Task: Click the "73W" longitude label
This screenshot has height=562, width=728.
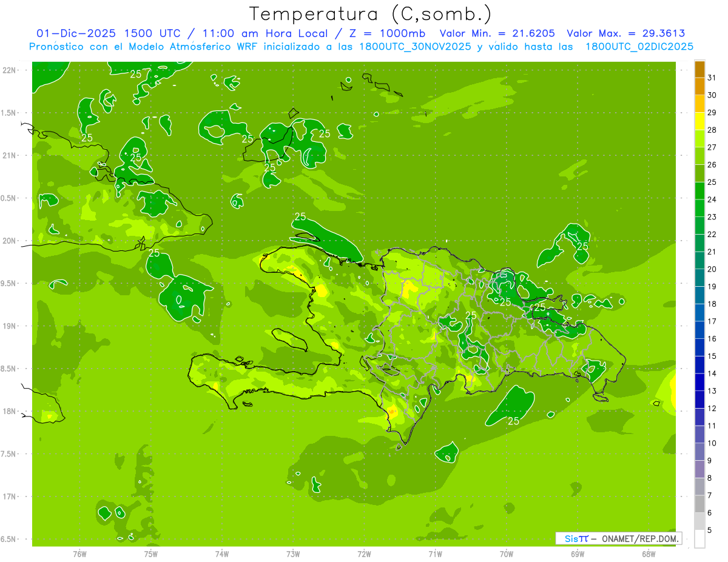Action: (x=293, y=554)
